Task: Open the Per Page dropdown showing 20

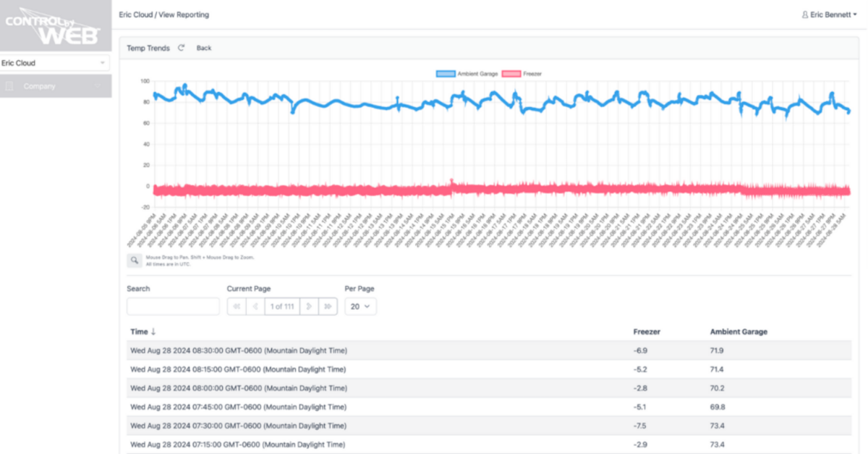Action: coord(360,306)
